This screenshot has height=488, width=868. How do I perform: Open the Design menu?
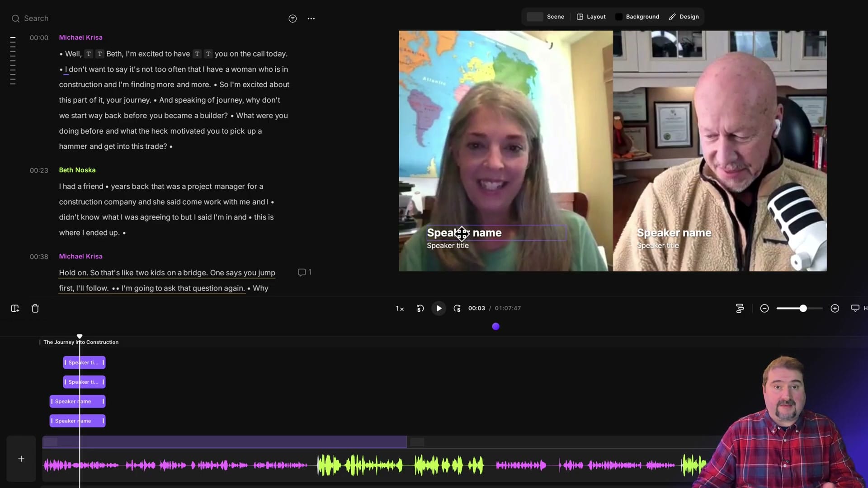(x=684, y=17)
